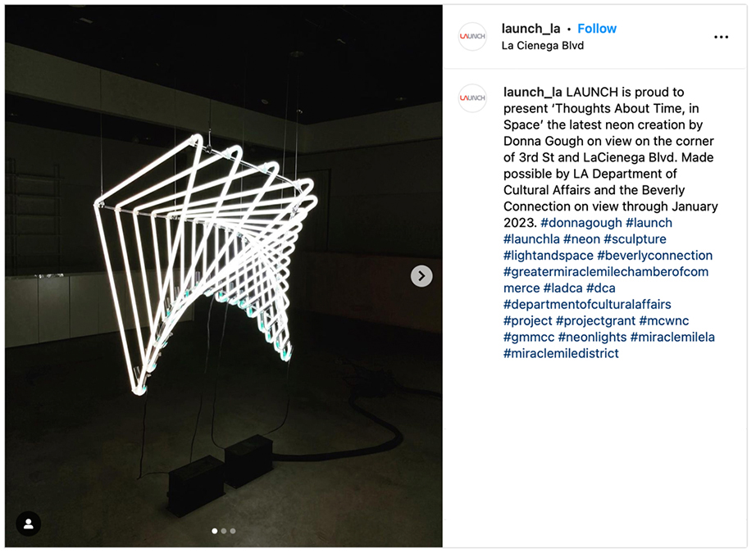This screenshot has width=756, height=553.
Task: Jump to the second carousel dot
Action: tap(224, 531)
